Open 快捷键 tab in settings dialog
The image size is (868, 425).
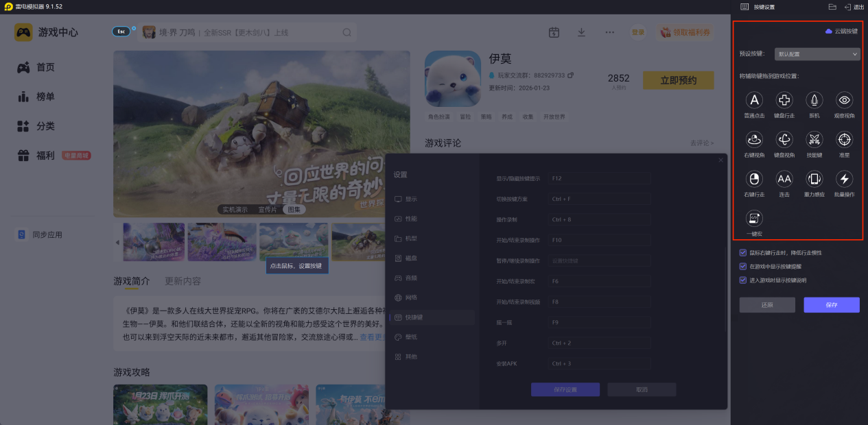pyautogui.click(x=432, y=317)
